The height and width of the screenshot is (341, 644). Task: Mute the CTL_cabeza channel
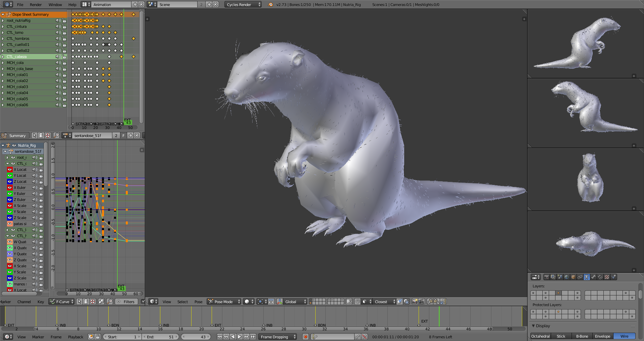(x=58, y=57)
